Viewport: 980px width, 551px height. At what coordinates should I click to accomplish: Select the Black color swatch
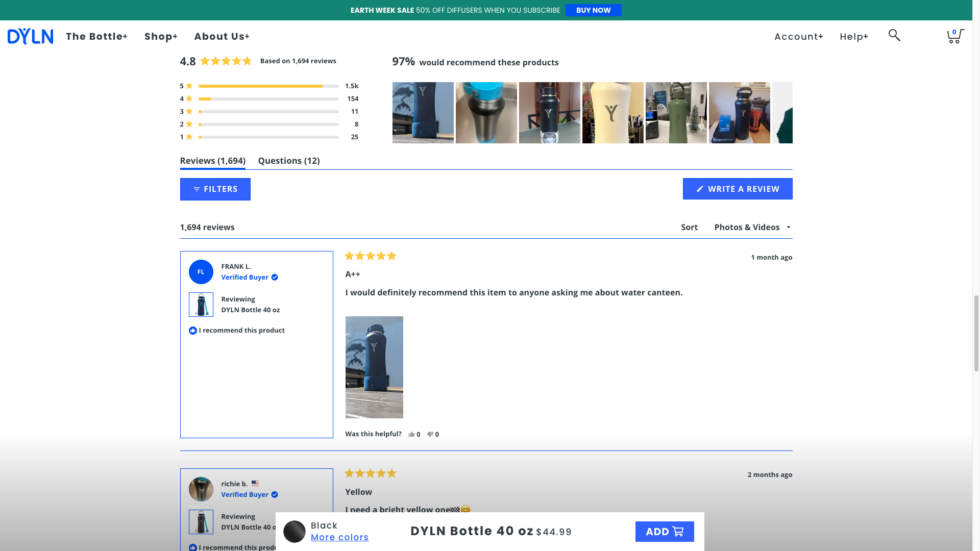tap(295, 532)
